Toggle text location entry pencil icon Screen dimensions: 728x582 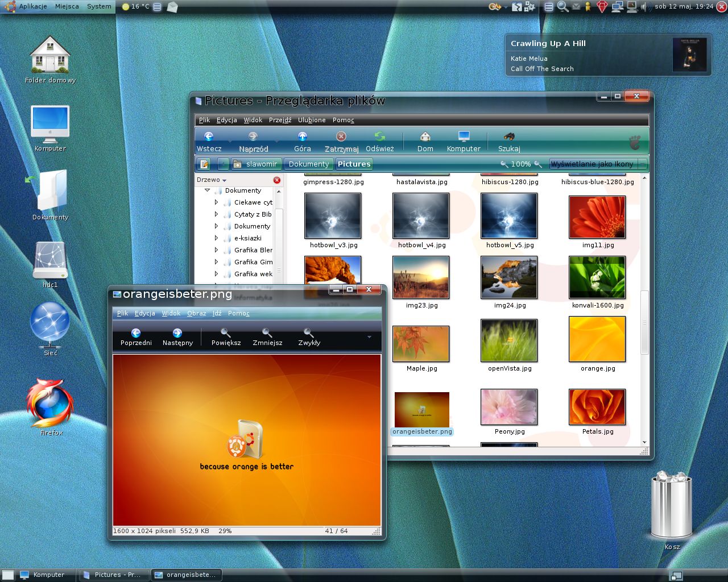[x=204, y=164]
